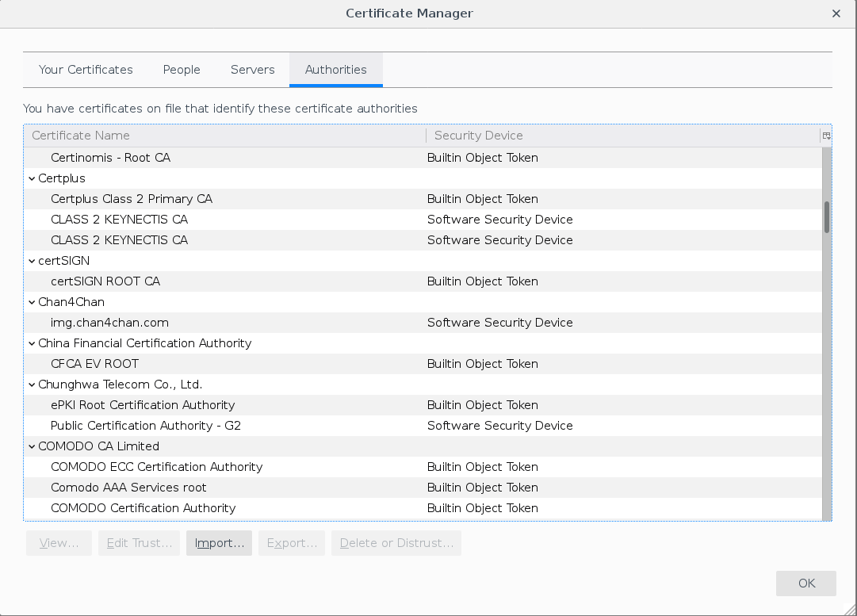Click Builtin Object Token cell for certSIGN ROOT CA
Image resolution: width=857 pixels, height=616 pixels.
pos(483,281)
